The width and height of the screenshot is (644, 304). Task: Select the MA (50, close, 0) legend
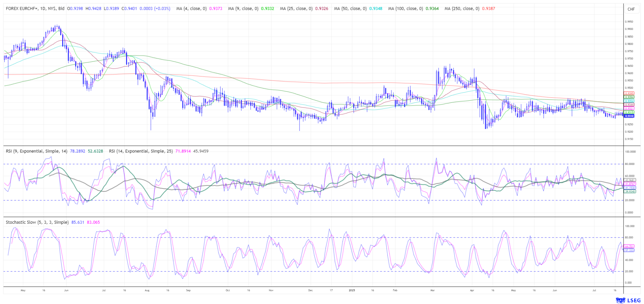point(350,9)
